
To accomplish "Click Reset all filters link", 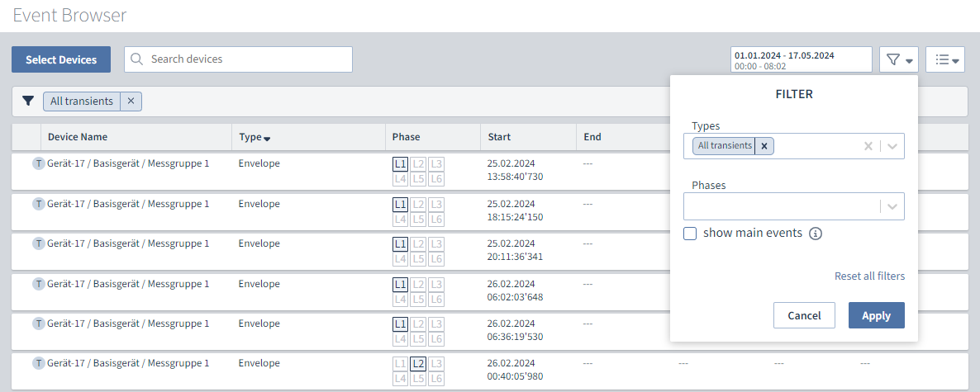I will click(869, 276).
